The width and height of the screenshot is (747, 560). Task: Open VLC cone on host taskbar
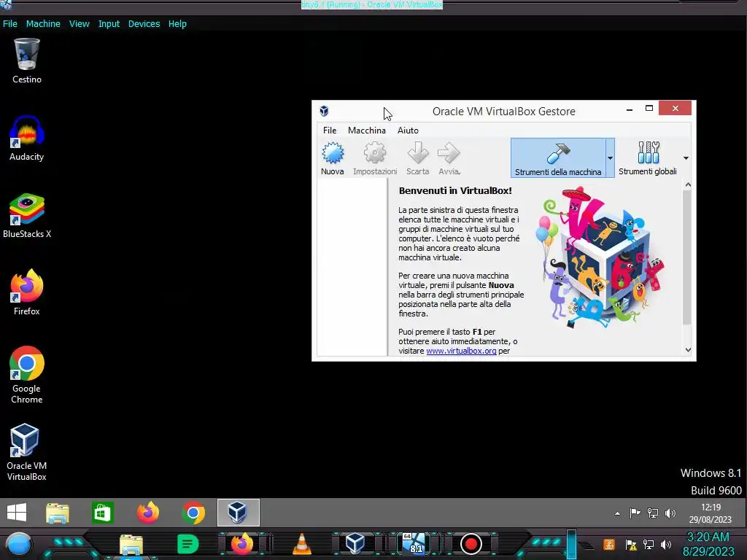tap(301, 544)
